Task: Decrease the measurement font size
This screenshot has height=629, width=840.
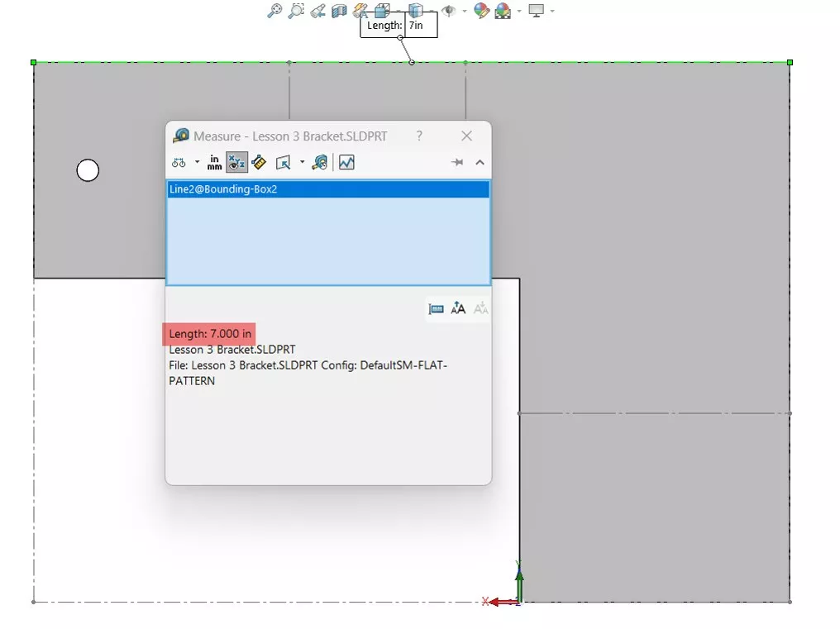Action: (x=481, y=308)
